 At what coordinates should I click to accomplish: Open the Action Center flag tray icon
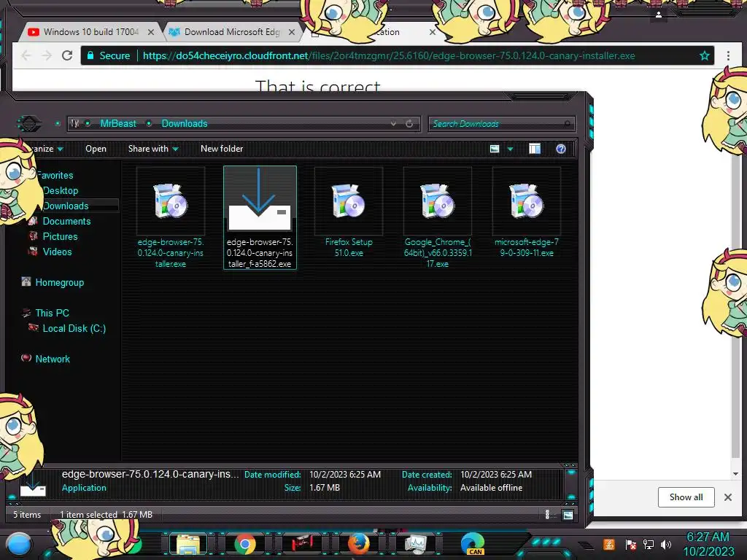pos(630,544)
